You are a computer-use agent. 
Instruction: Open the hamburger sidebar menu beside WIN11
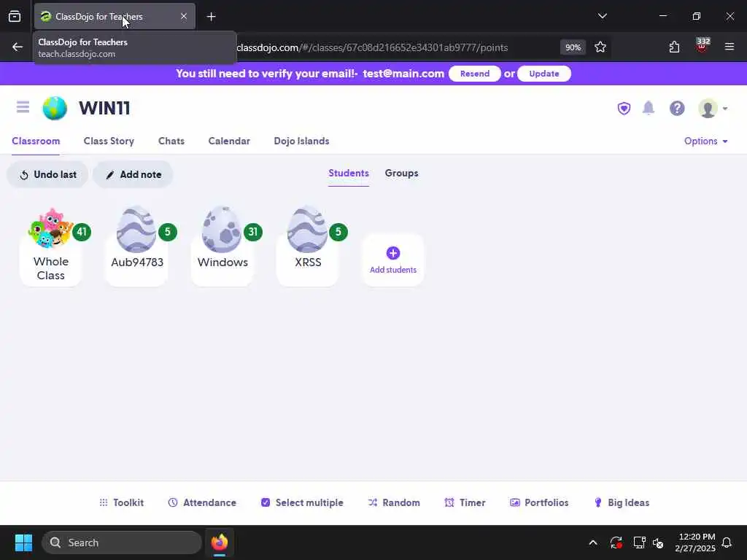(x=23, y=107)
